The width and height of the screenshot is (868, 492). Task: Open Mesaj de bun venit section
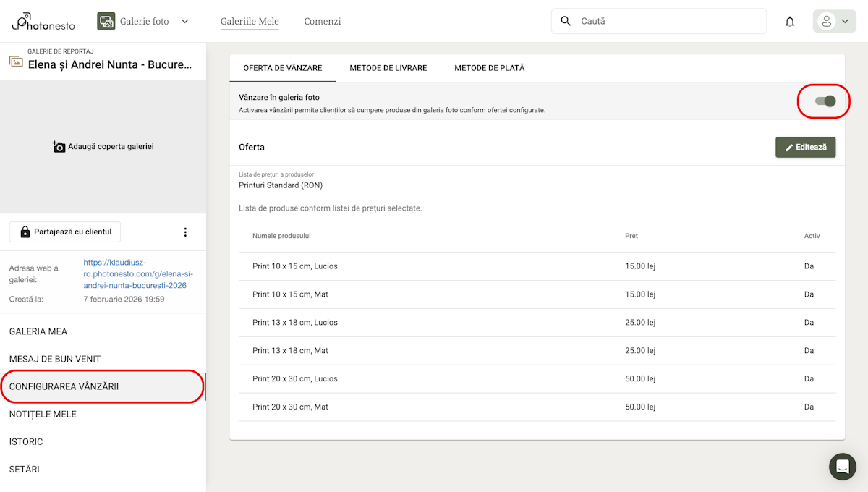pyautogui.click(x=55, y=360)
